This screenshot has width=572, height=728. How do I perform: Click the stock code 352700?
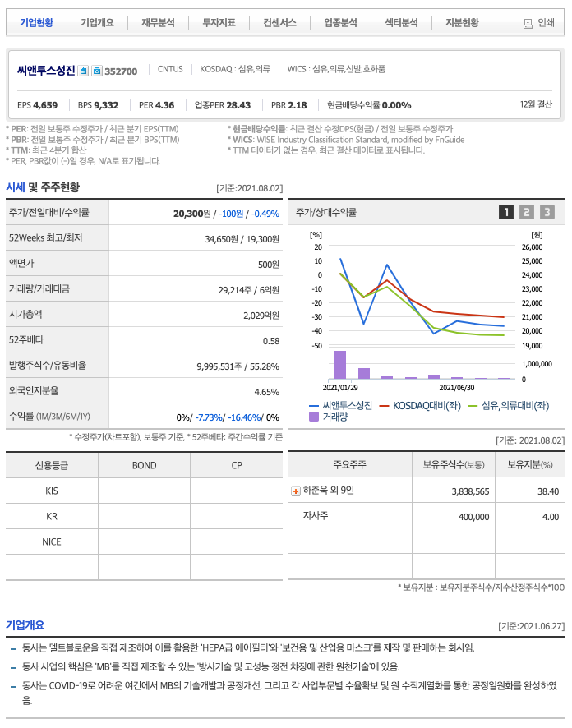click(121, 71)
